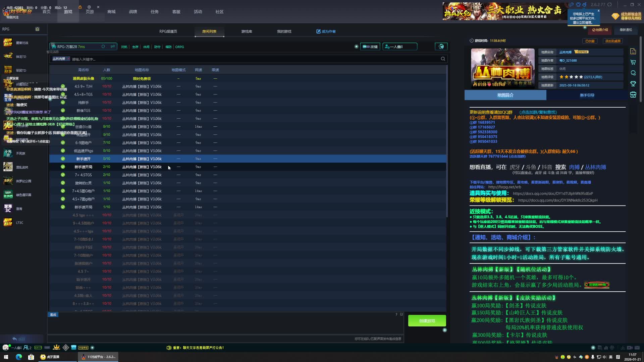Refresh the RPG-万服28 server list
This screenshot has width=644, height=362.
[x=103, y=47]
